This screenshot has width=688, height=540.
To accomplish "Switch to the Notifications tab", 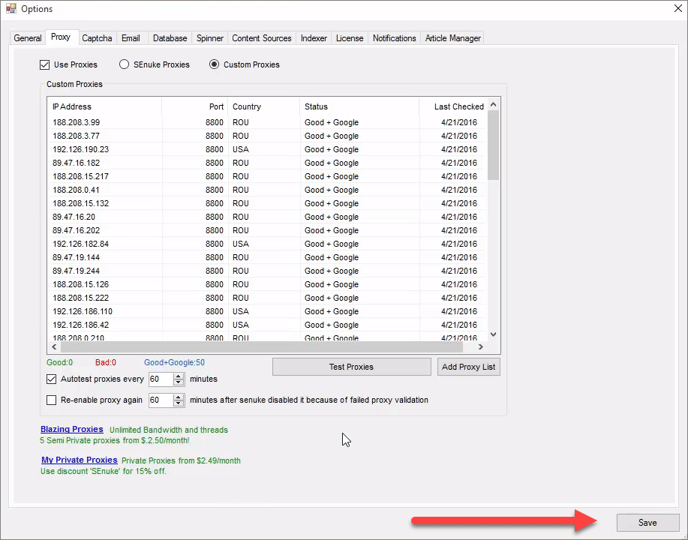I will 394,38.
